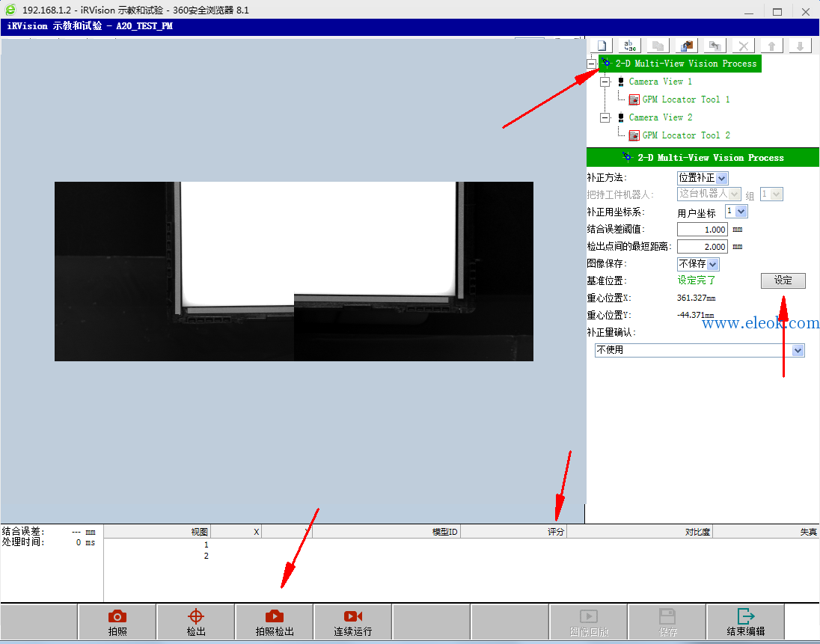This screenshot has width=820, height=644.
Task: Click the 图像回放 image playback button
Action: click(x=588, y=622)
